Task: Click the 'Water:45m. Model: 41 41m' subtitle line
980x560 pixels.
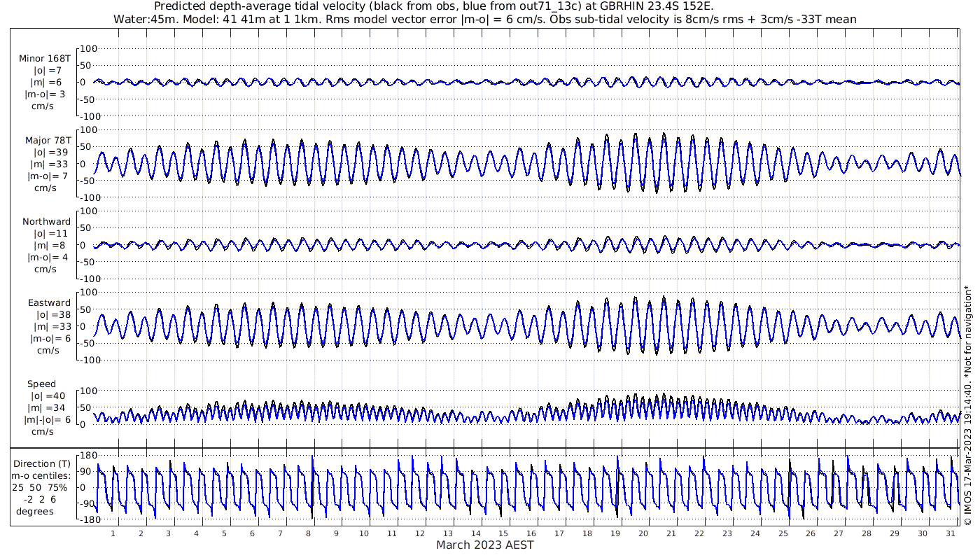Action: [x=484, y=19]
